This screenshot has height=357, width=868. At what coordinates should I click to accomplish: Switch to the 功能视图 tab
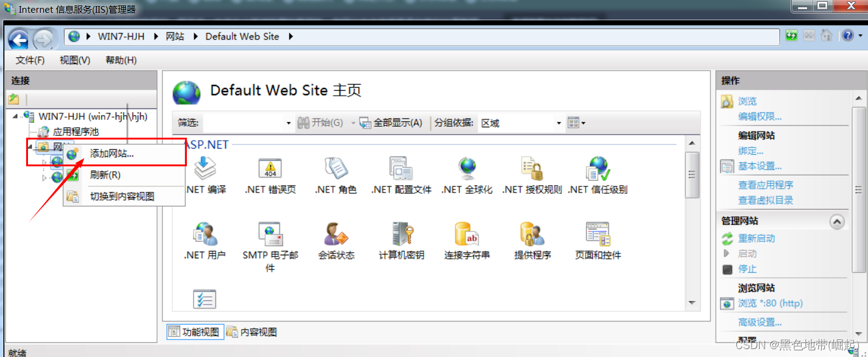point(195,332)
